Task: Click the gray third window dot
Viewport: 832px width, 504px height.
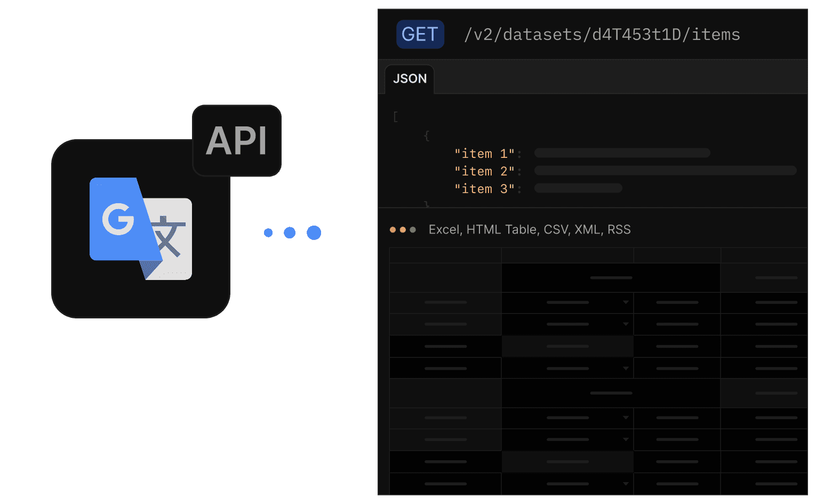Action: pos(413,230)
